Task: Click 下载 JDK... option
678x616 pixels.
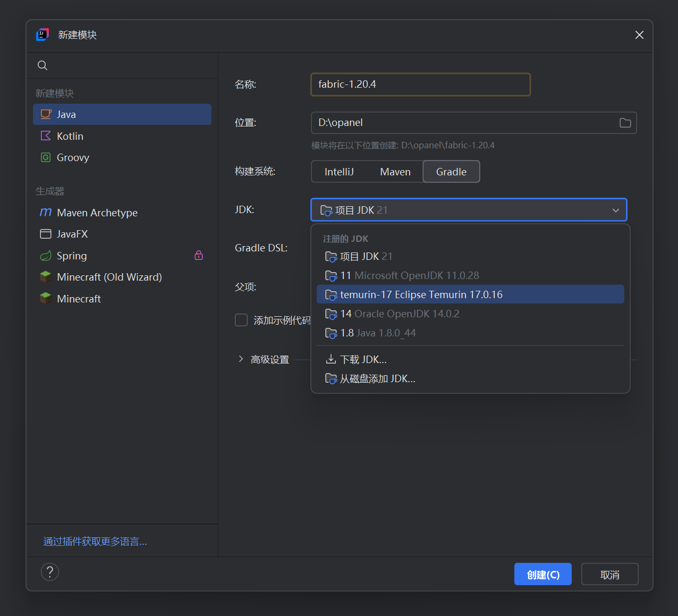Action: [363, 359]
